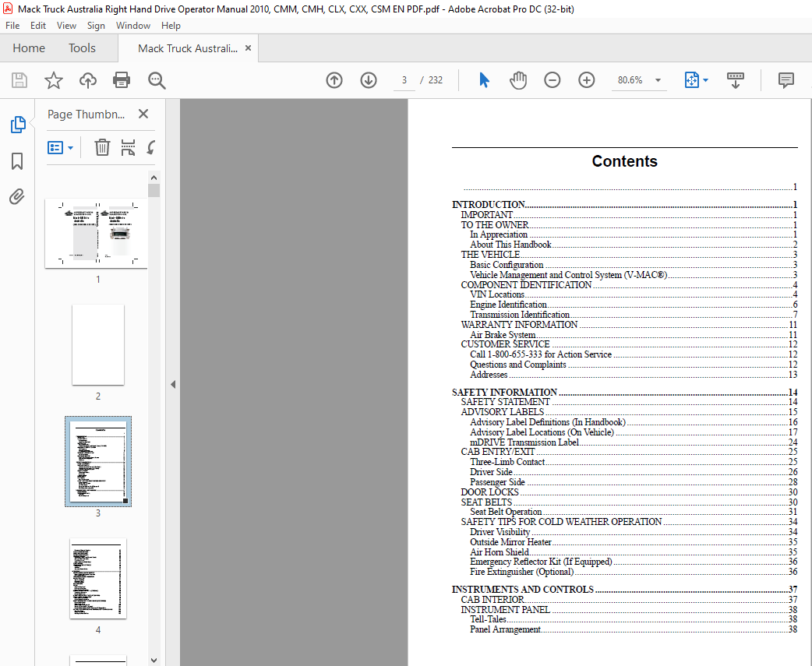Click the mDRIVE Transmission Label entry
The height and width of the screenshot is (666, 812).
(634, 442)
